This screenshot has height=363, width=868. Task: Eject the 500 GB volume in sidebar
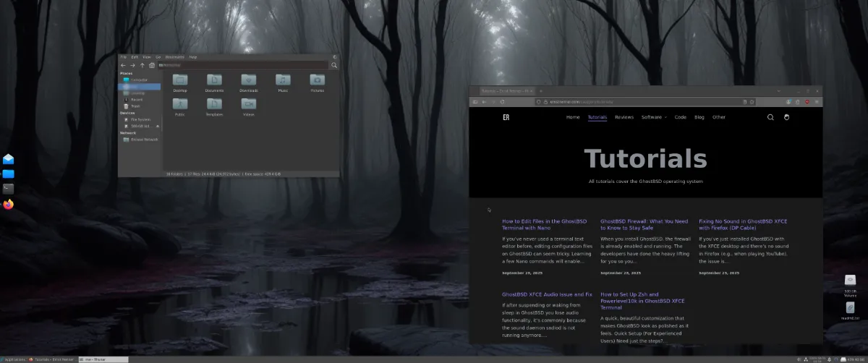(158, 126)
